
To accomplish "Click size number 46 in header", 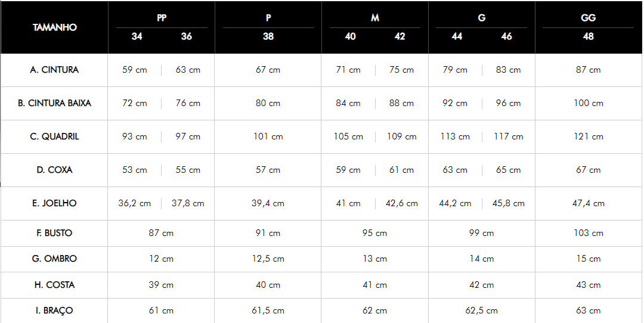I will [x=506, y=36].
